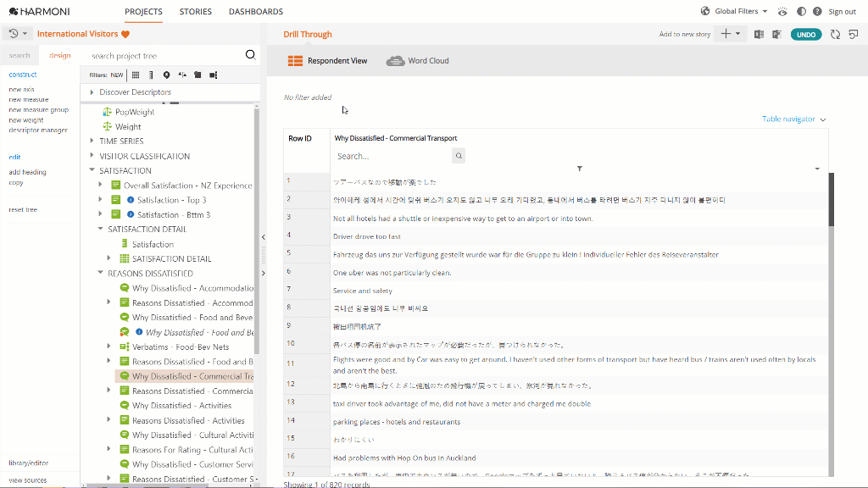Collapse SATISFACTION node

pyautogui.click(x=92, y=170)
